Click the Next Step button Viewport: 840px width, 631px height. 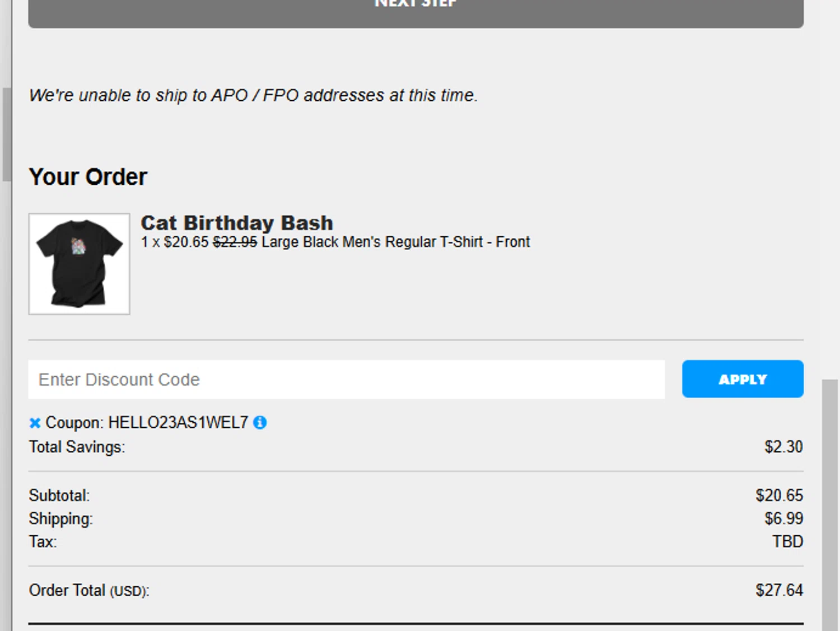click(x=416, y=11)
